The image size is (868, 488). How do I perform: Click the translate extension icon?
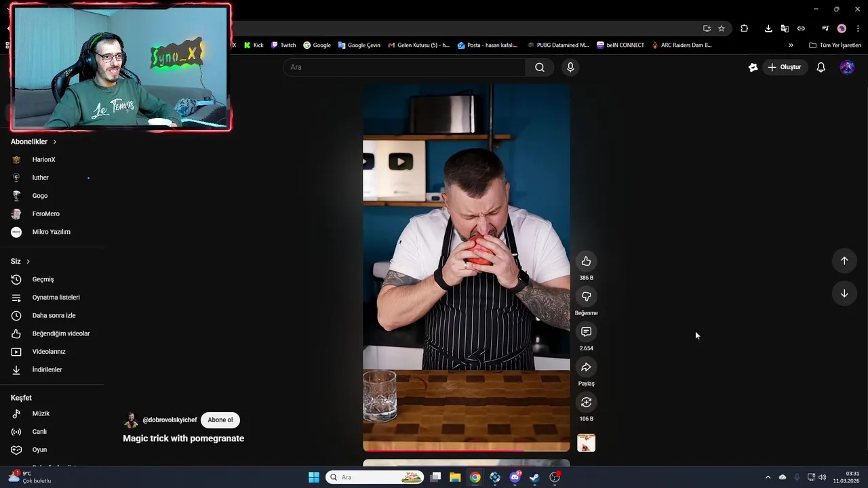point(785,28)
